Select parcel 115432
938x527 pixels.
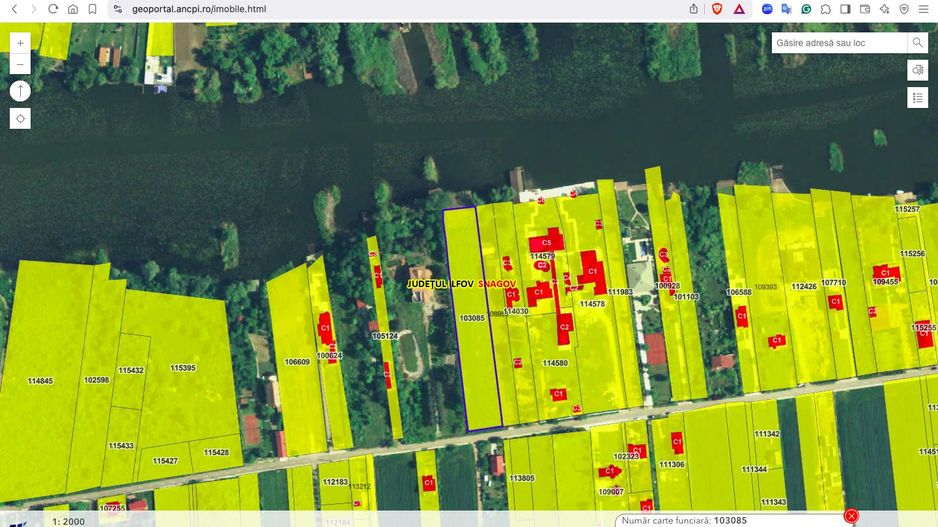(x=131, y=370)
